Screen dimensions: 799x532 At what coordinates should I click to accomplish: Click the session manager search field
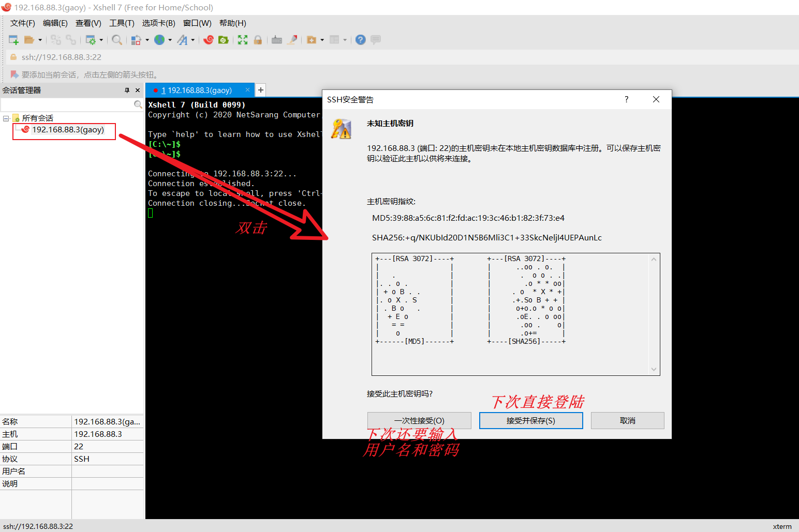[x=67, y=104]
